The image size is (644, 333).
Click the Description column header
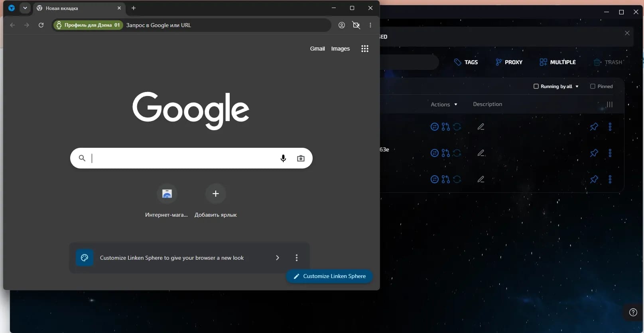(x=487, y=104)
